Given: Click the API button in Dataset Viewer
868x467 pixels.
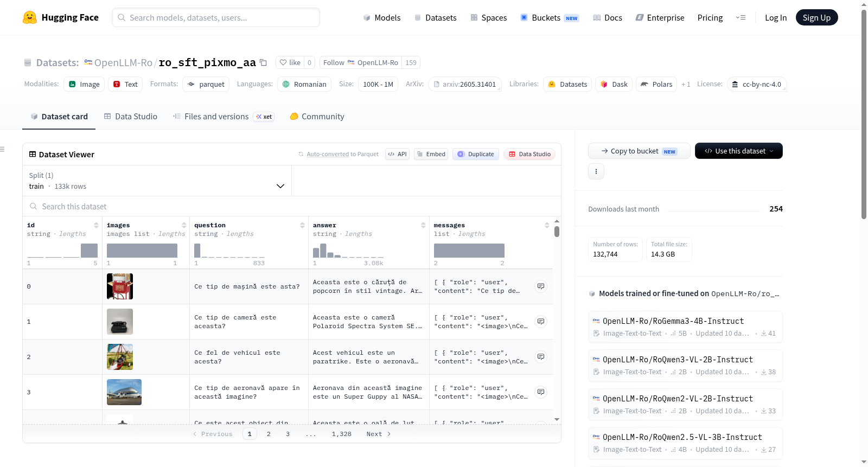Looking at the screenshot, I should tap(397, 154).
